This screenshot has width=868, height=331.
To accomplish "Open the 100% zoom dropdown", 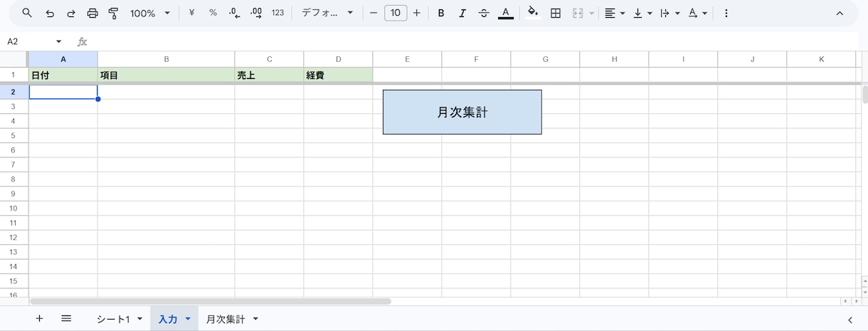I will (150, 13).
